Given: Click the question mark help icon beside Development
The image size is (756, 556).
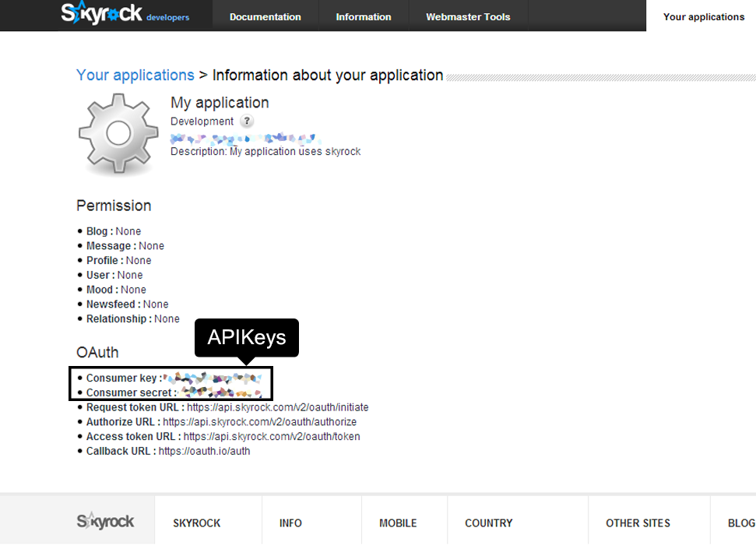Looking at the screenshot, I should point(247,121).
